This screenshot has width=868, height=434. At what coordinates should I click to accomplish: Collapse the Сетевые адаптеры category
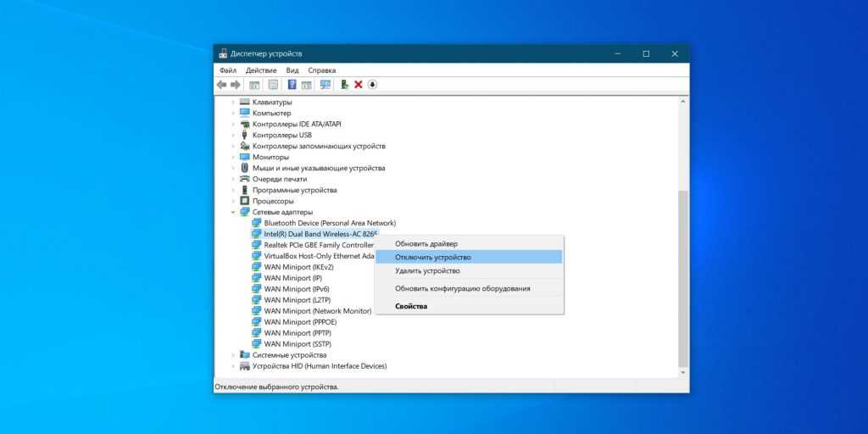click(x=233, y=212)
